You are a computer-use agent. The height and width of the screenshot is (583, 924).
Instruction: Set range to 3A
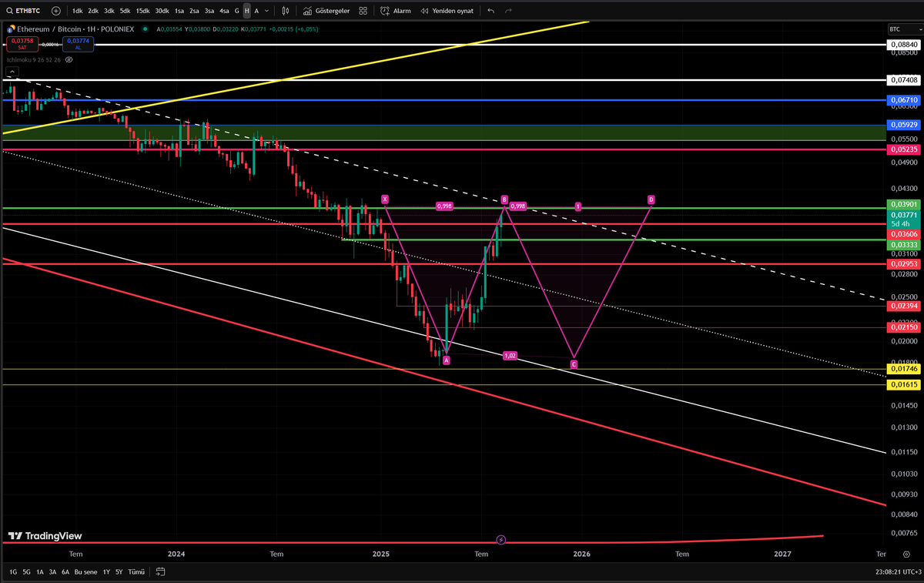52,572
